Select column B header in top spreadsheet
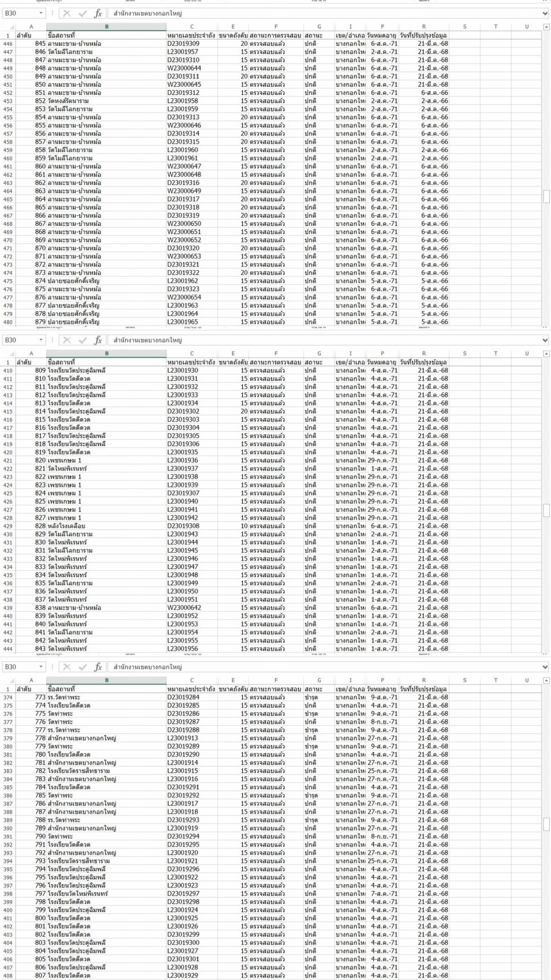This screenshot has width=551, height=980. (106, 26)
